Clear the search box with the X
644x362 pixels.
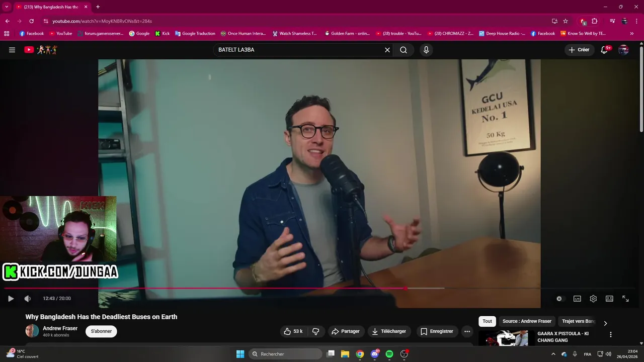387,50
